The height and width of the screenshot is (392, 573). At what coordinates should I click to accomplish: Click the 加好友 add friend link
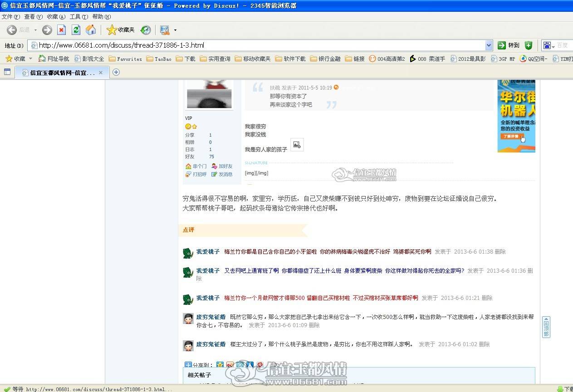tap(222, 167)
